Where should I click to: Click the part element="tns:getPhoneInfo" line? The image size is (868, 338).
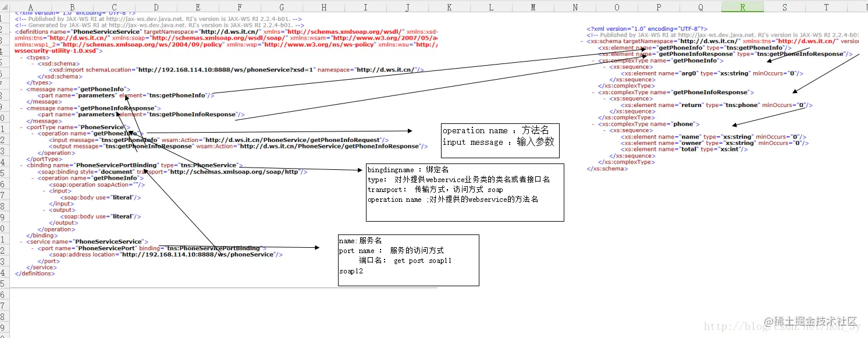[126, 95]
